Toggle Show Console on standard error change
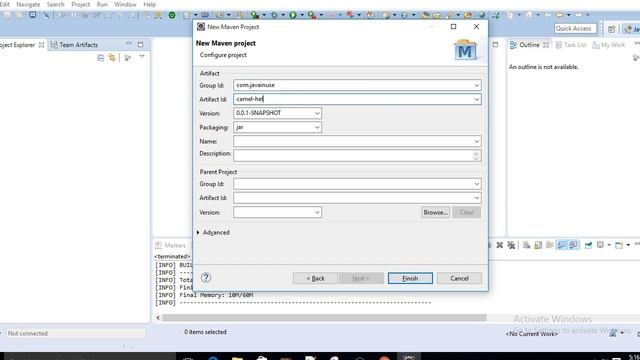 point(573,245)
